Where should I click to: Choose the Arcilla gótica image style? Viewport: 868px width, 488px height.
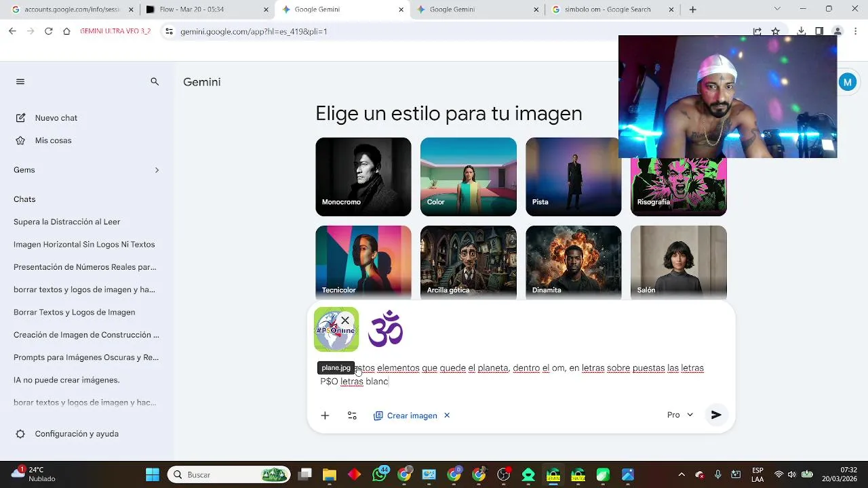click(468, 263)
